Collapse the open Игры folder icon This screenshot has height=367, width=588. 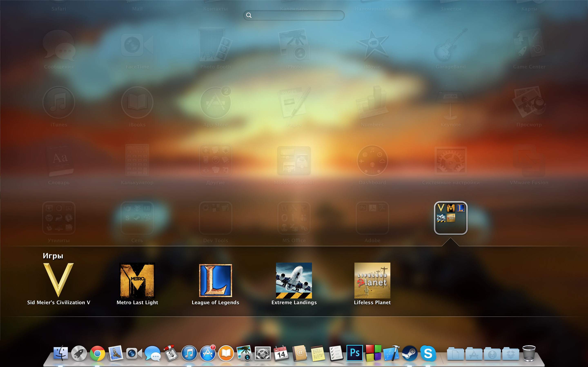(451, 218)
